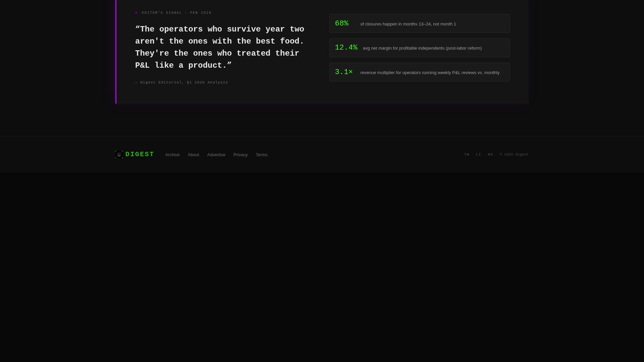This screenshot has height=362, width=644.
Task: Click the © 2026 Digest copyright text
Action: tap(514, 155)
